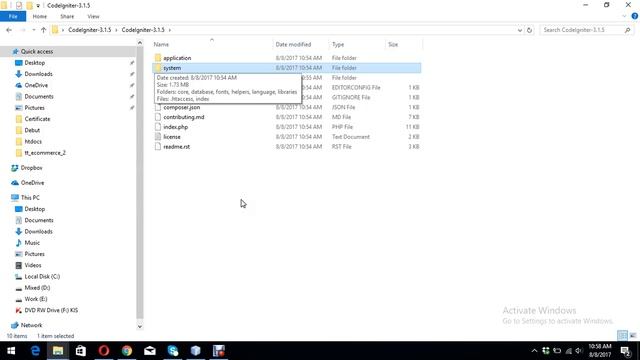Open volume control in system tray

(x=579, y=351)
